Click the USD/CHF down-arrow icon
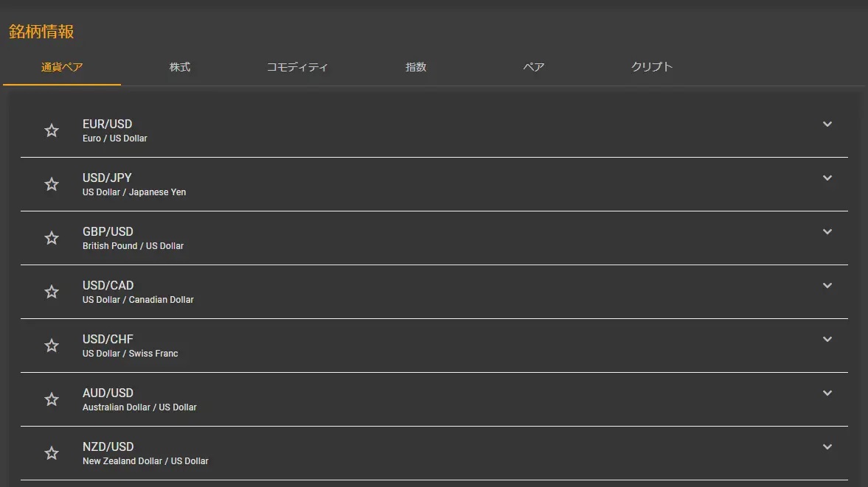Screen dimensions: 868x487 [x=827, y=340]
